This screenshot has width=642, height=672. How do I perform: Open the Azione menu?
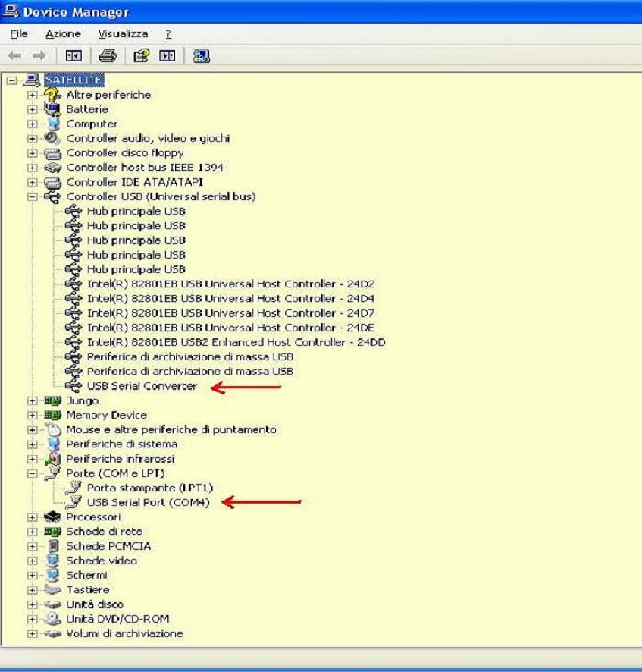point(63,34)
